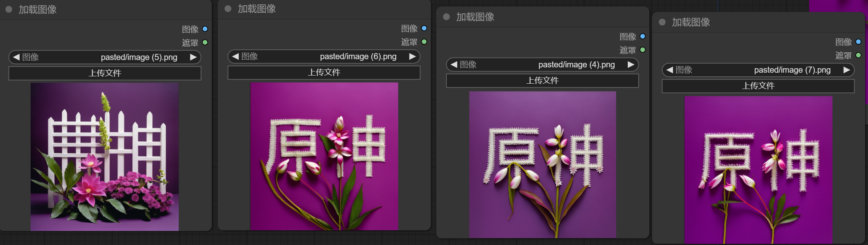Click 遮罩 output port on image (5) node
Screen dimensions: 868x245
205,42
